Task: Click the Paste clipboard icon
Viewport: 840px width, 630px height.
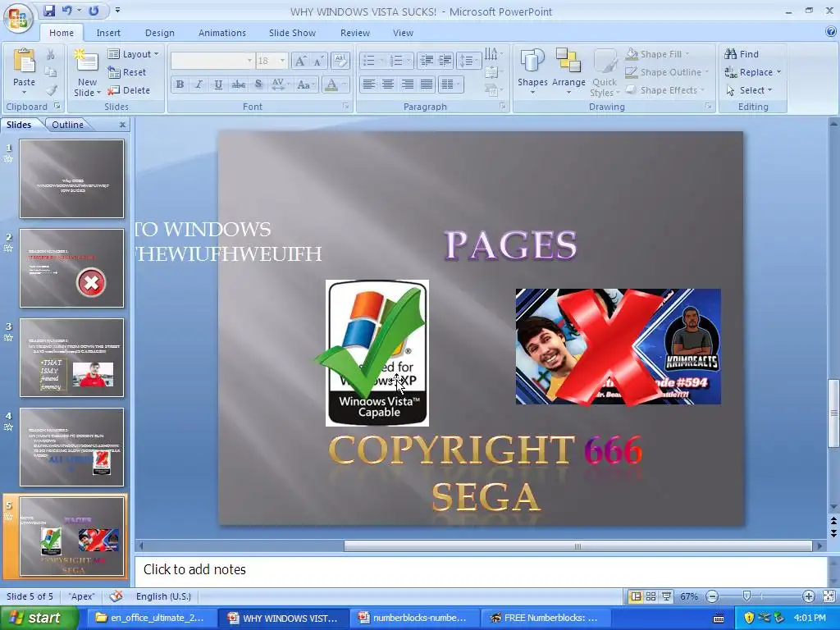Action: (x=24, y=62)
